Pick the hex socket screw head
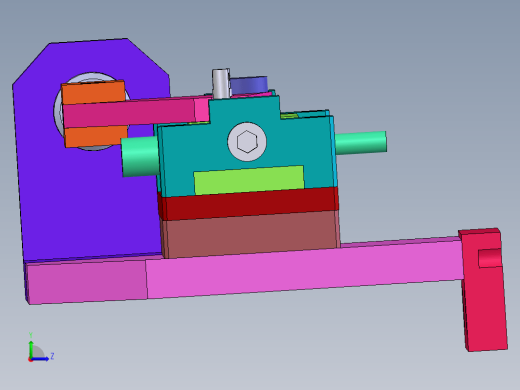 point(247,142)
